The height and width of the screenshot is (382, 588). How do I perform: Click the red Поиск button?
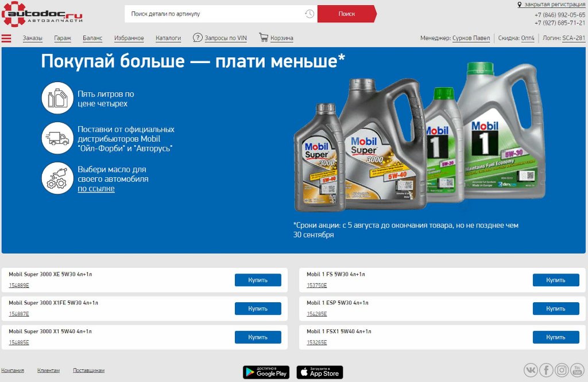347,14
